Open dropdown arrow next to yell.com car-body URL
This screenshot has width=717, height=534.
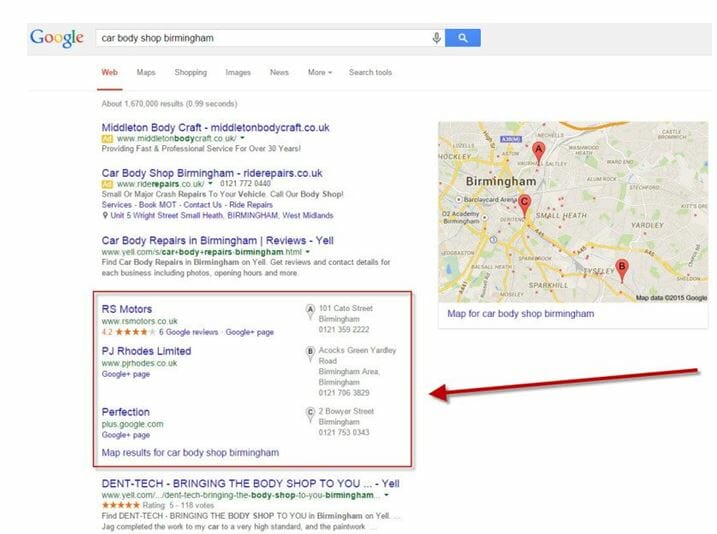tap(308, 252)
